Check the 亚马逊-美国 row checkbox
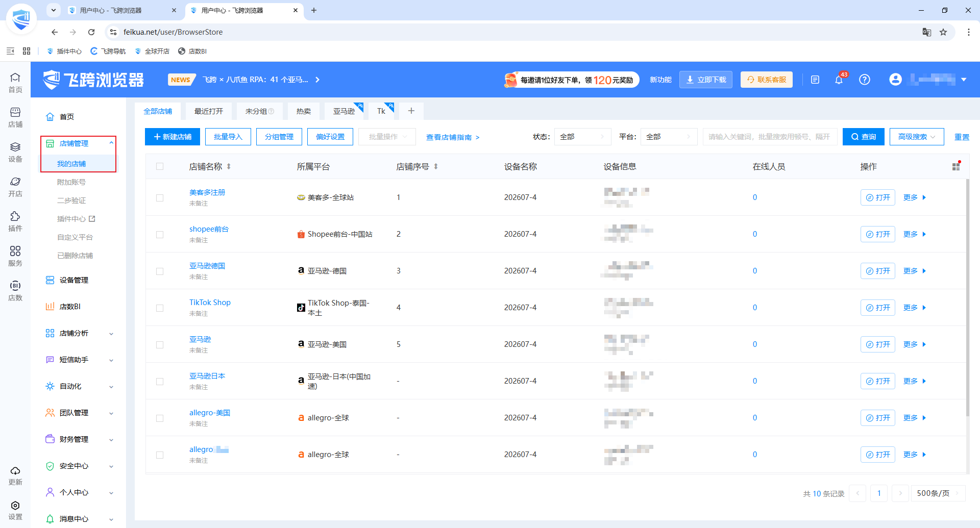 point(160,344)
